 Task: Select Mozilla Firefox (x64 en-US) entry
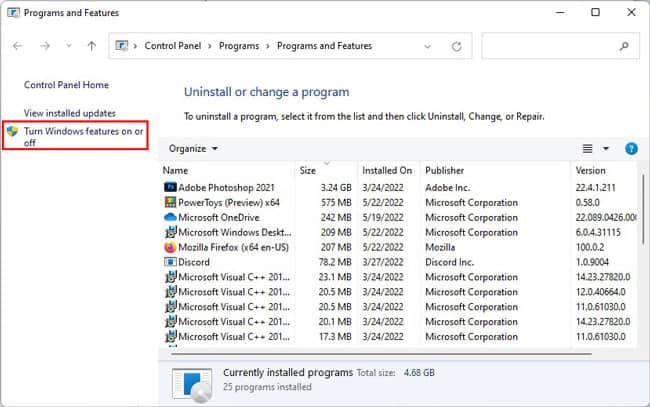[x=233, y=247]
